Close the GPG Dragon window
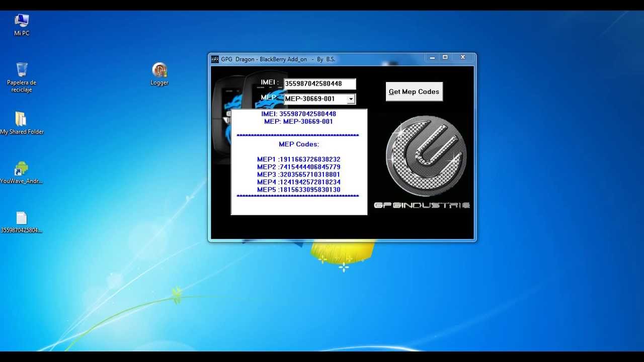 click(463, 58)
